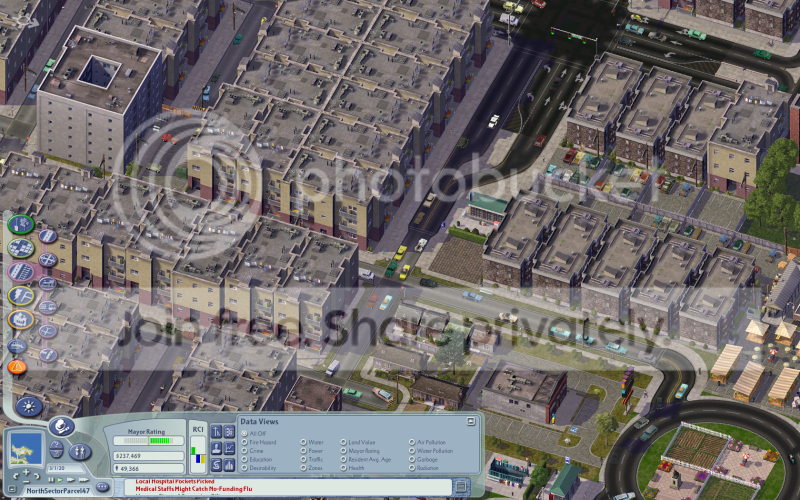This screenshot has width=800, height=500.
Task: Choose the Seaports submenu button
Action: (x=47, y=354)
